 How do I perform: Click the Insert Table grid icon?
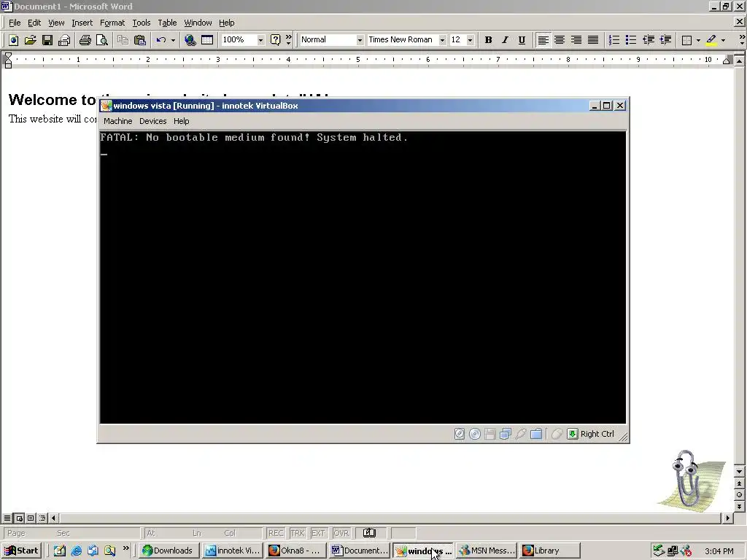(206, 40)
